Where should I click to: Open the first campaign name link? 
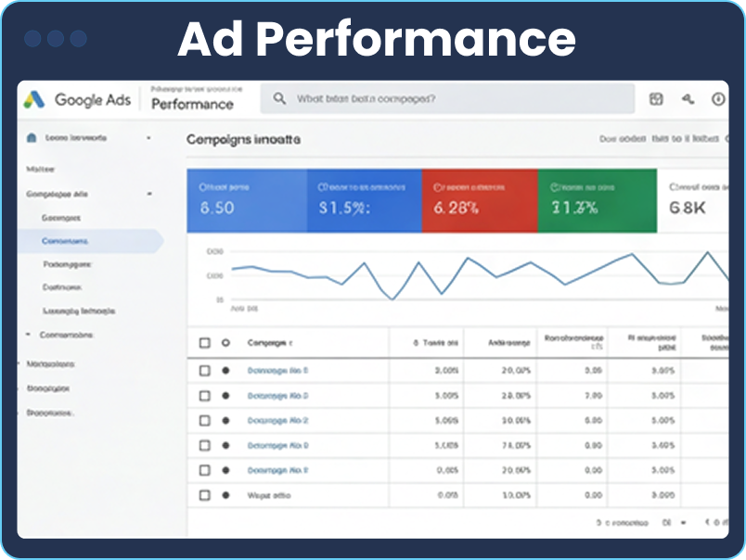(x=277, y=370)
